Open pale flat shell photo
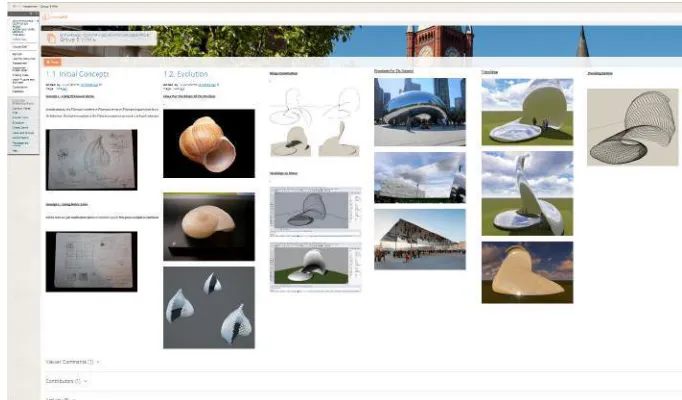The height and width of the screenshot is (400, 682). (209, 227)
